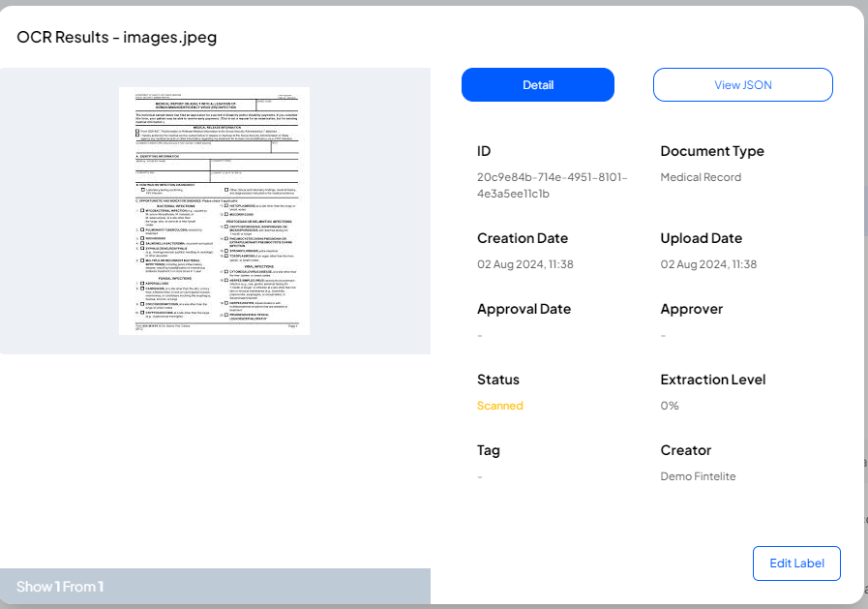Click the Status field heading
Image resolution: width=868 pixels, height=609 pixels.
497,380
